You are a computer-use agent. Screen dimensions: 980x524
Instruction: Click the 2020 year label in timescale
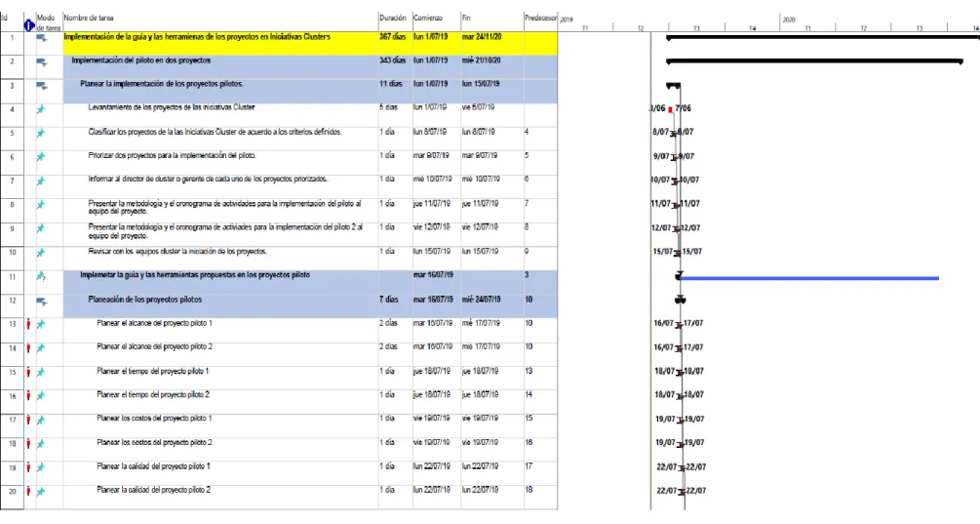click(789, 20)
